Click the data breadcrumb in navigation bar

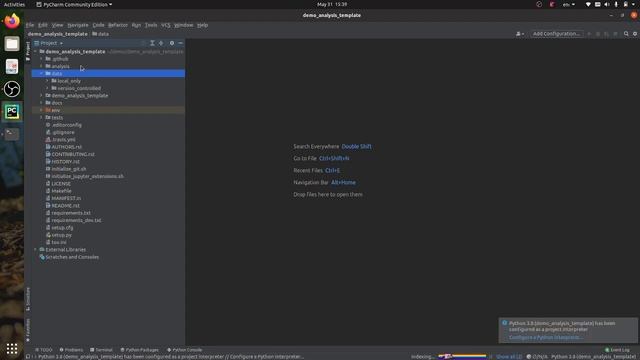[x=100, y=34]
